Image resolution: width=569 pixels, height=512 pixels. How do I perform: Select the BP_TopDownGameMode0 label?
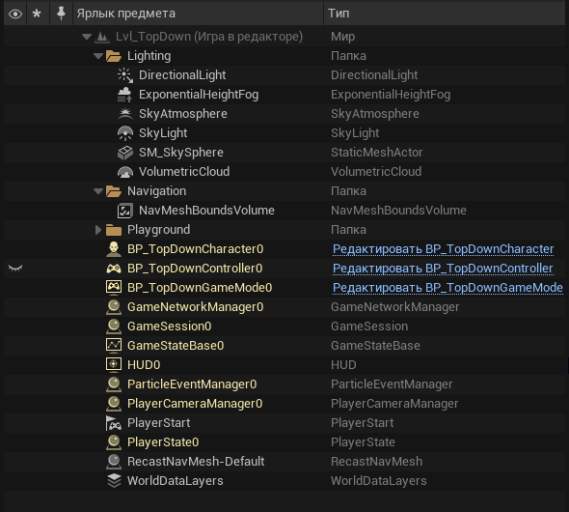pos(200,288)
